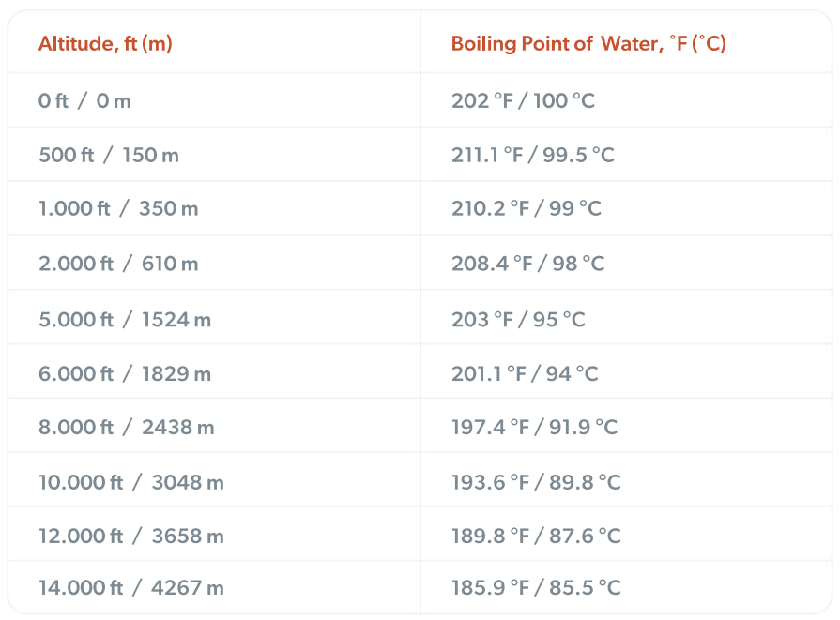The height and width of the screenshot is (620, 840).
Task: Click the 185.9 °F / 85.5 °C value
Action: 536,588
